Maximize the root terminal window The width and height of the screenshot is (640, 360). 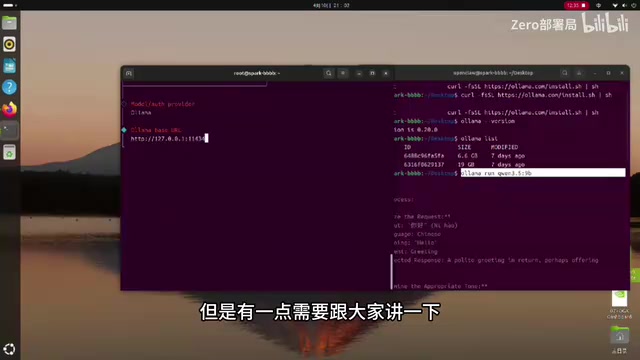click(x=372, y=73)
